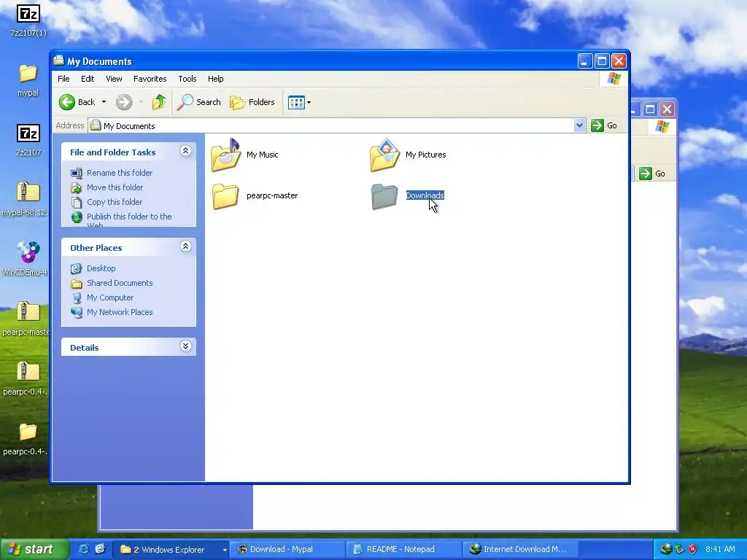This screenshot has height=560, width=747.
Task: Launch Internet Explorer from Quick Launch
Action: [83, 549]
